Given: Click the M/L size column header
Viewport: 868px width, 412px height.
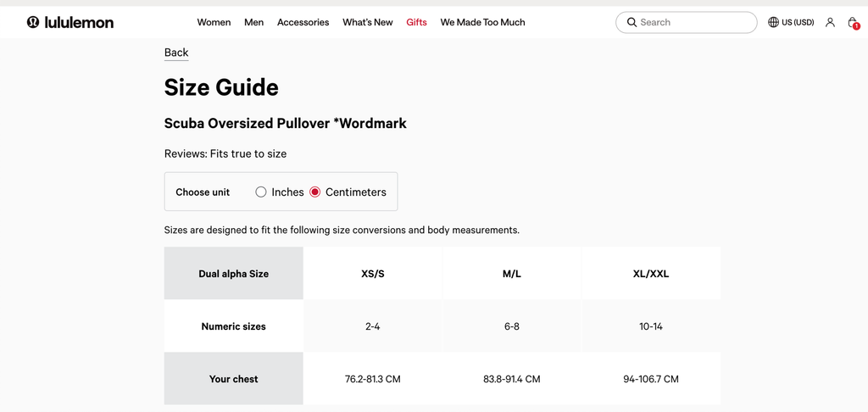Looking at the screenshot, I should click(x=511, y=274).
